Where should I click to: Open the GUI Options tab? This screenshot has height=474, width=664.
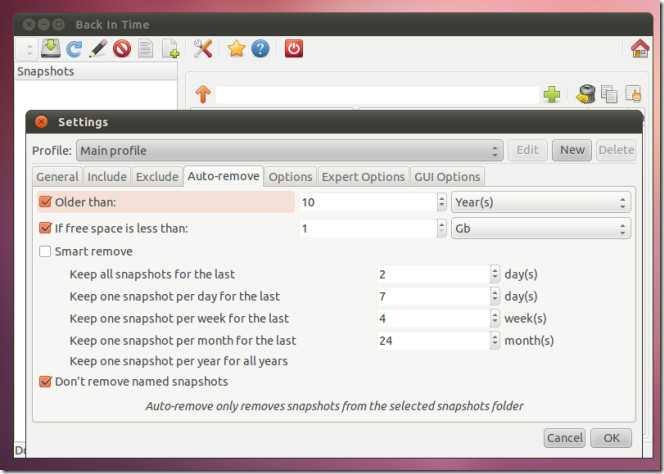447,177
